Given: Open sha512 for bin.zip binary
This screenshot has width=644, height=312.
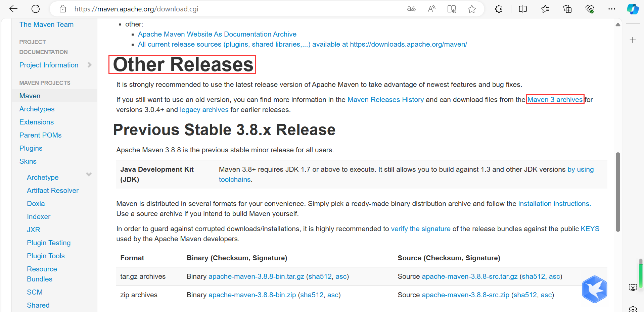Looking at the screenshot, I should pyautogui.click(x=312, y=295).
